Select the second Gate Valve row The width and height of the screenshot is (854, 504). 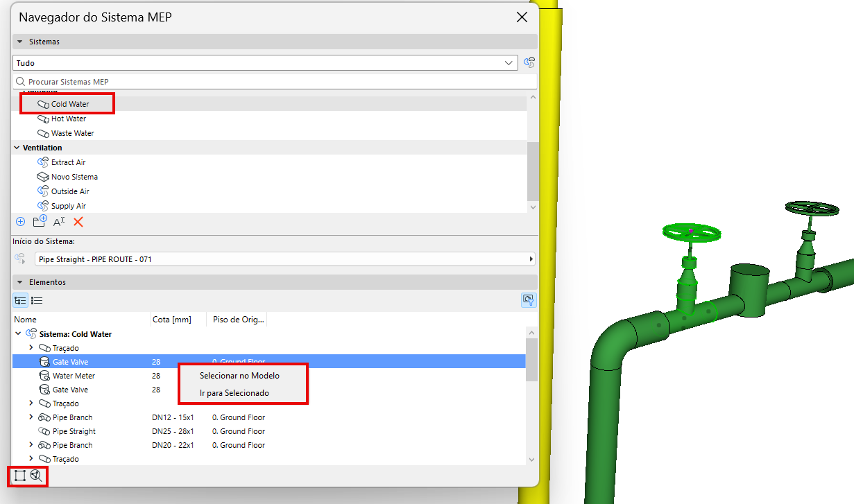(x=269, y=390)
